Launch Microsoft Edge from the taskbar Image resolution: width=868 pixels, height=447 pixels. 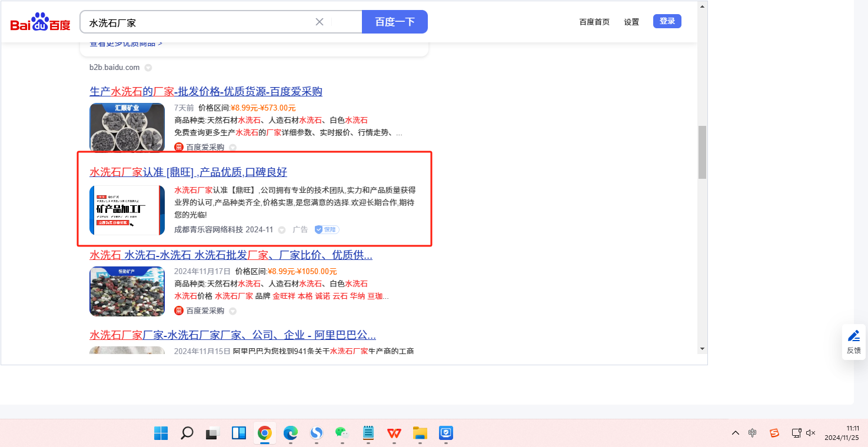[291, 433]
